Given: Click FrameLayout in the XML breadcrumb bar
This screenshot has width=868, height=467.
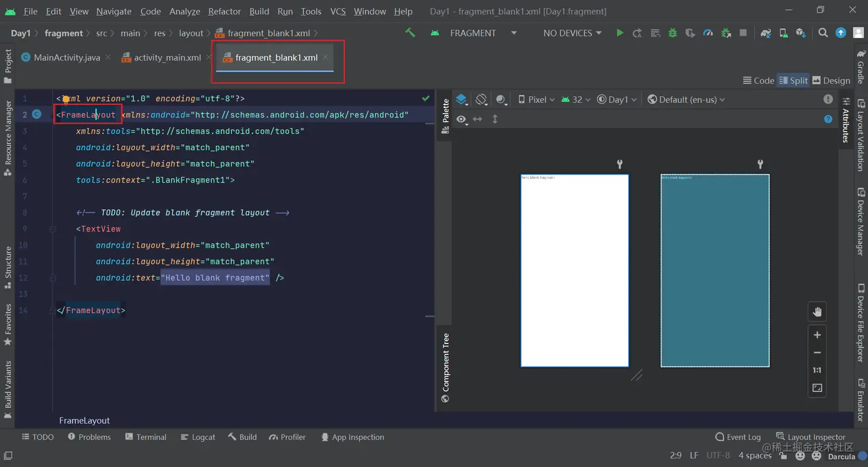Looking at the screenshot, I should [x=84, y=420].
